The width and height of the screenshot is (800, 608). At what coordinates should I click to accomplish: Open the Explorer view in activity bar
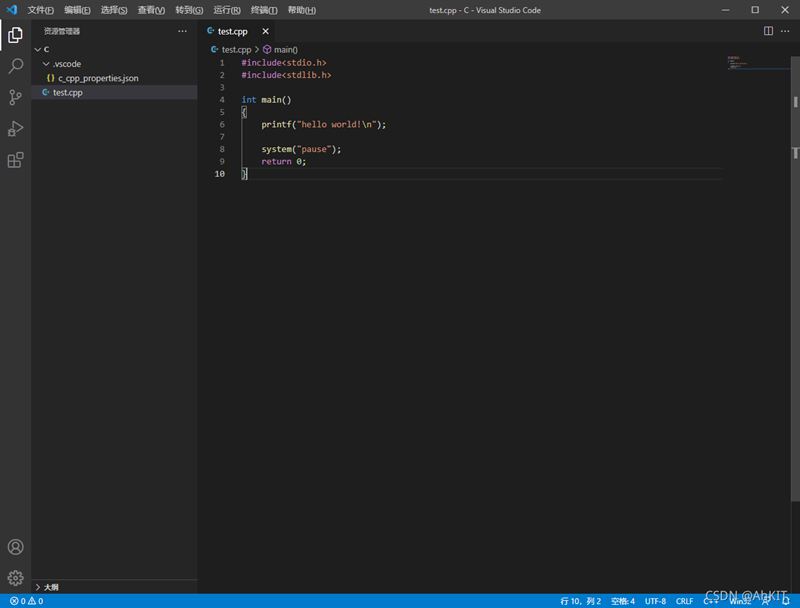[x=15, y=35]
